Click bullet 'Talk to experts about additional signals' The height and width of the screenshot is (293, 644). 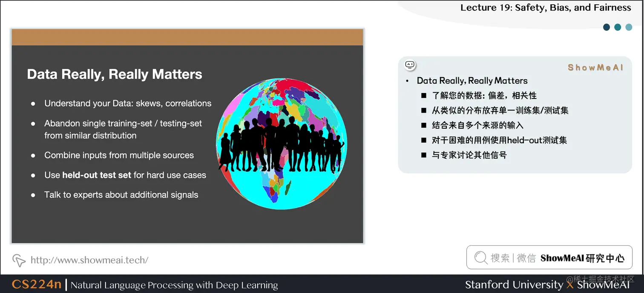tap(121, 195)
